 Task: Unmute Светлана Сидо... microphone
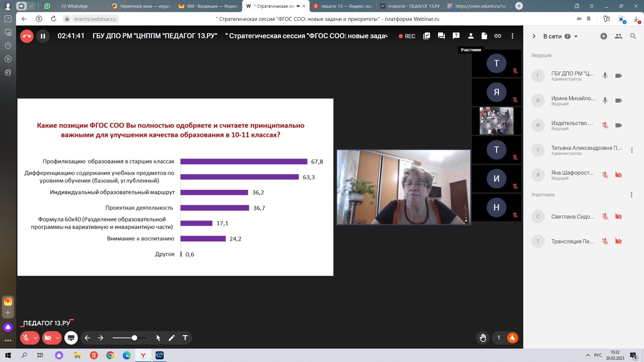pos(605,217)
